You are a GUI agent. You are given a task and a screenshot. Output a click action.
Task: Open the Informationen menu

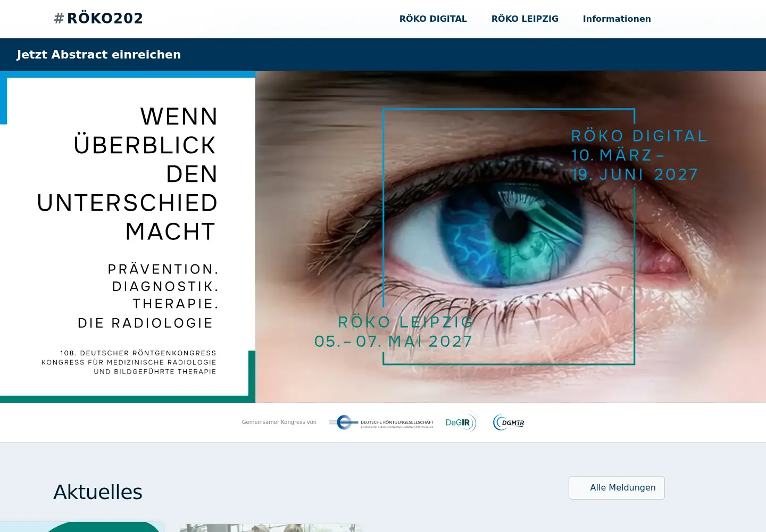[617, 19]
